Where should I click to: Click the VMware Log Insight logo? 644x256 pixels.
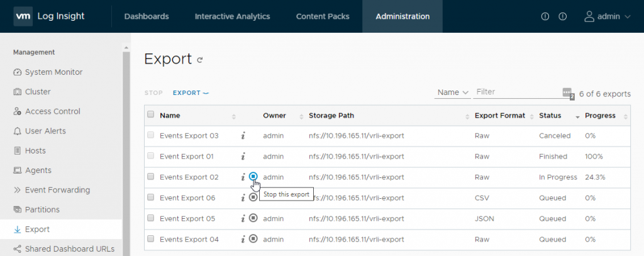point(49,16)
